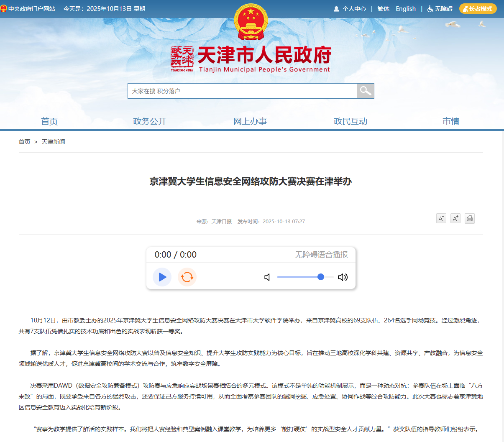Click into the site search field
The height and width of the screenshot is (442, 504).
pyautogui.click(x=243, y=91)
